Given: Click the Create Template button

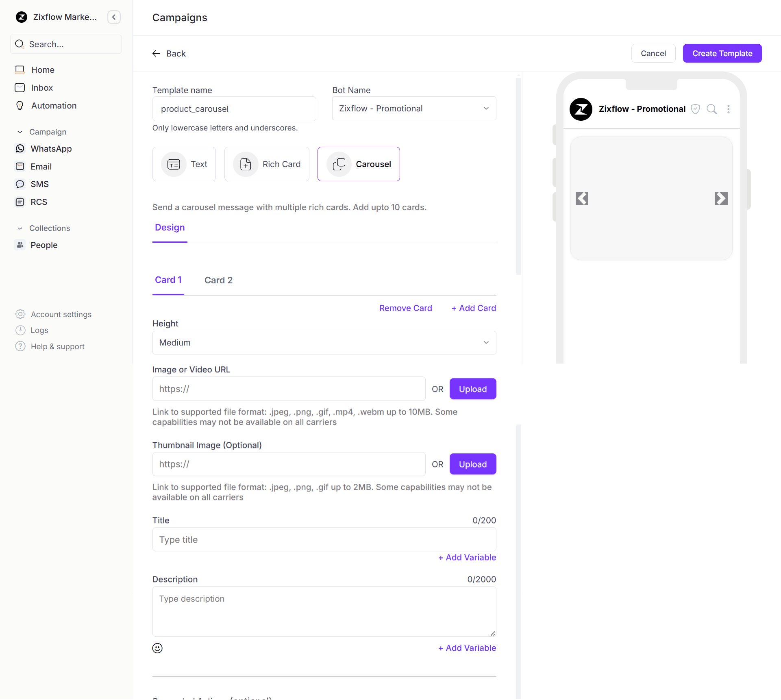Looking at the screenshot, I should point(722,53).
